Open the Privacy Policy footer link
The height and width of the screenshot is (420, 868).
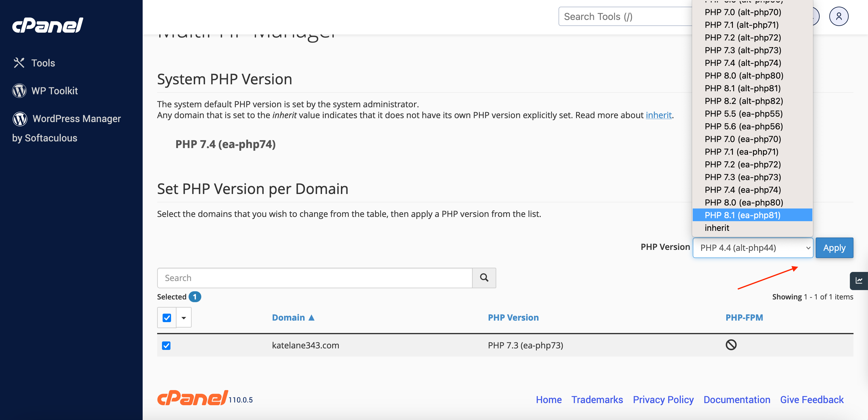(663, 399)
